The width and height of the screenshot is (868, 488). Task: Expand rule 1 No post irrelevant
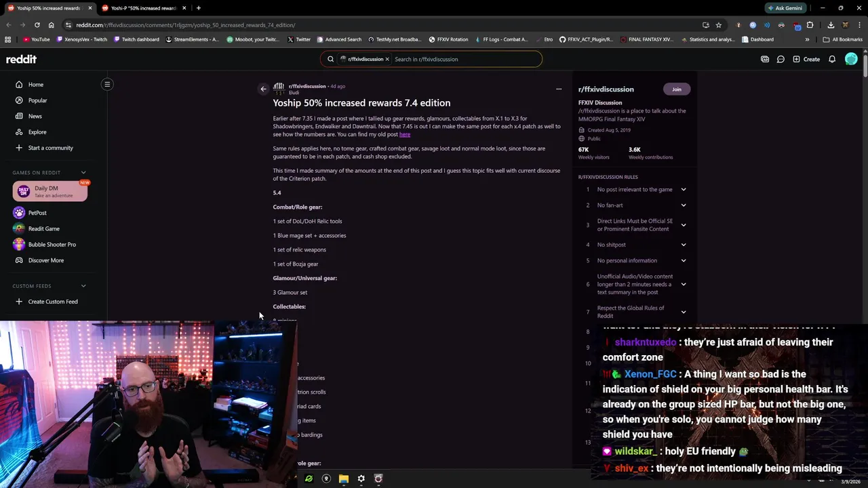683,189
